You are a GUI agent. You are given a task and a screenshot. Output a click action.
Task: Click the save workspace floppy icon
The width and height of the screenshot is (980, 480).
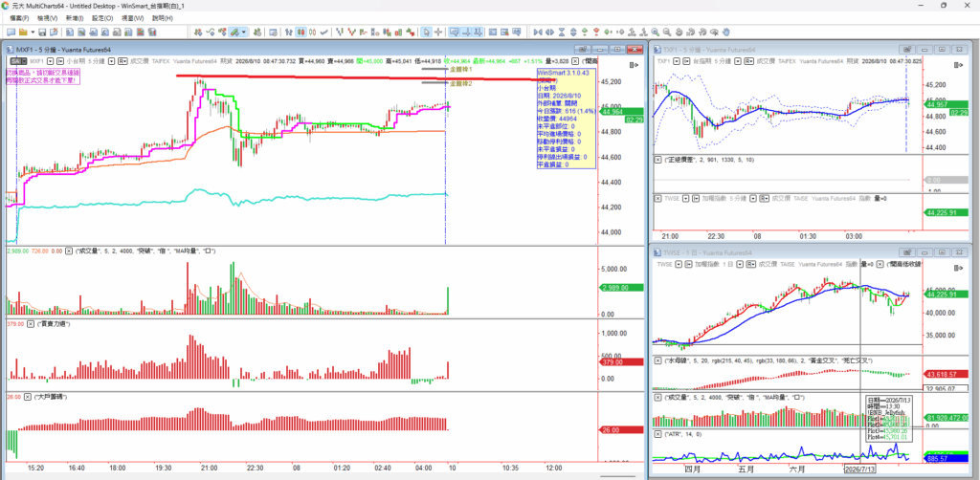[x=42, y=32]
